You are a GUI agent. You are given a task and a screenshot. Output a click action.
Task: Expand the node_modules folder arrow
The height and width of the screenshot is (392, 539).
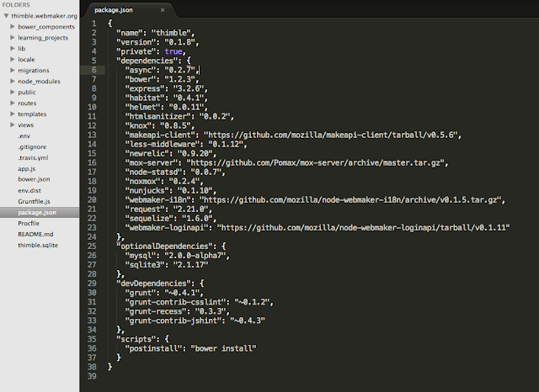coord(13,82)
